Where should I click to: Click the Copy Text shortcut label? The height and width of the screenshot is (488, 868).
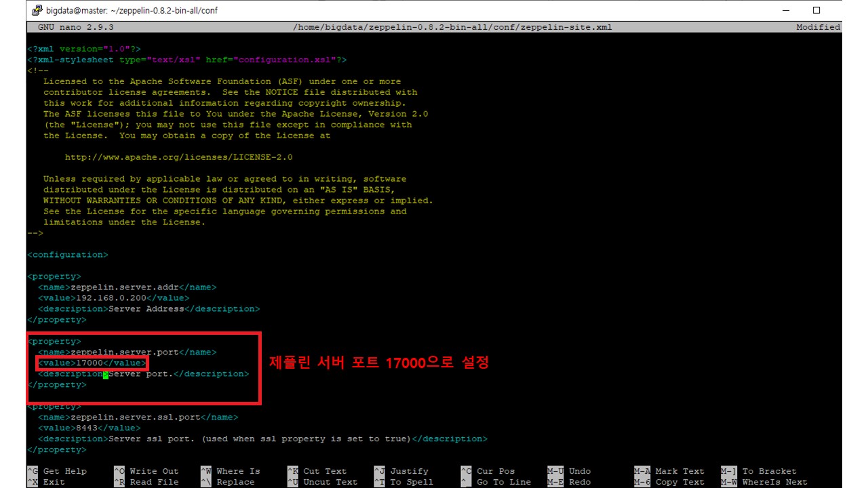(x=681, y=483)
